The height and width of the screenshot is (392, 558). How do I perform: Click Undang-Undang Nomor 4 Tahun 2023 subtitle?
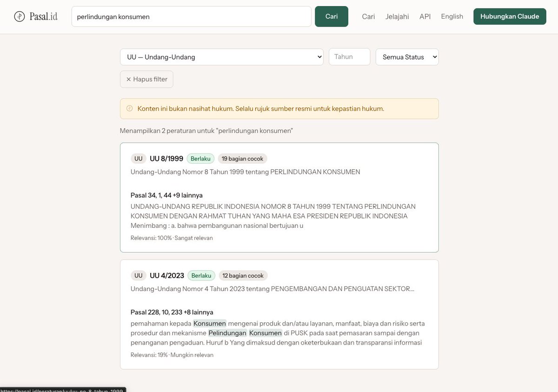[x=272, y=288]
